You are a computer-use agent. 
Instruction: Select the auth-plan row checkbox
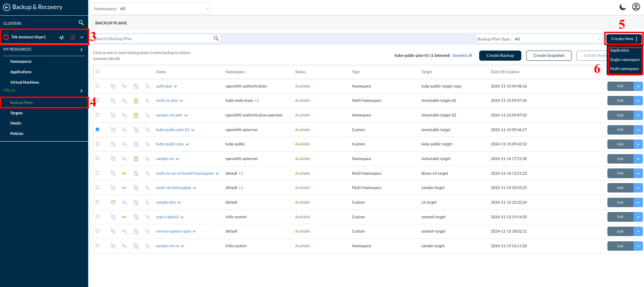tap(98, 86)
